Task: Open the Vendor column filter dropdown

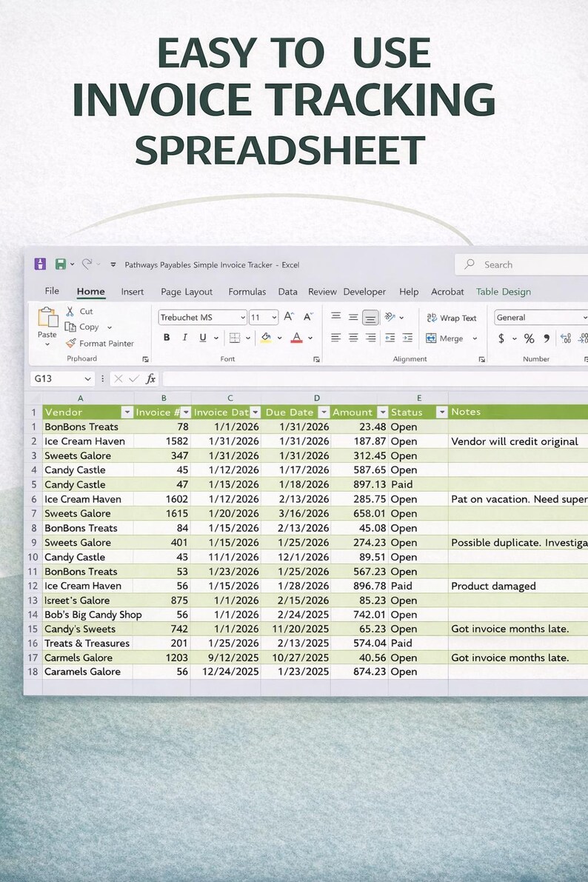Action: pyautogui.click(x=127, y=412)
